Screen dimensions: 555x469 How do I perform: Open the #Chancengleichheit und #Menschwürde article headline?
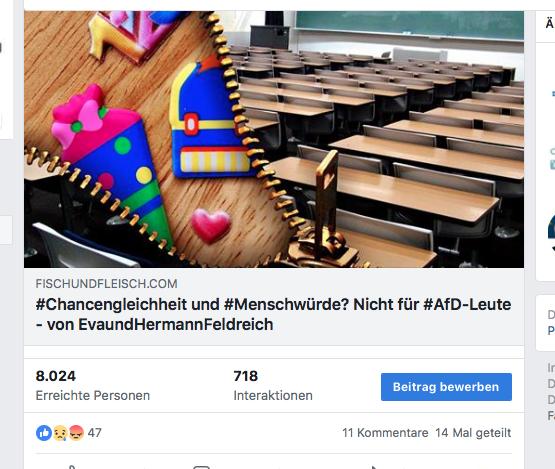click(273, 314)
